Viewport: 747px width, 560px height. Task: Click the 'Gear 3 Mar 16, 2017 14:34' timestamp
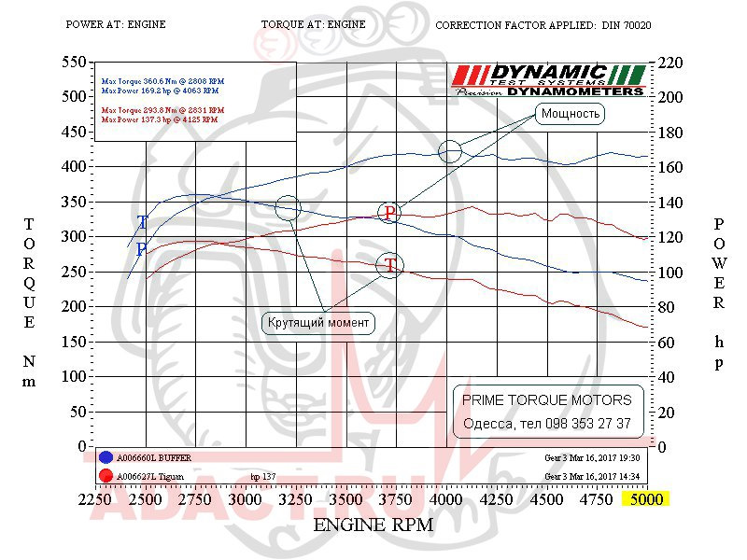click(x=592, y=476)
